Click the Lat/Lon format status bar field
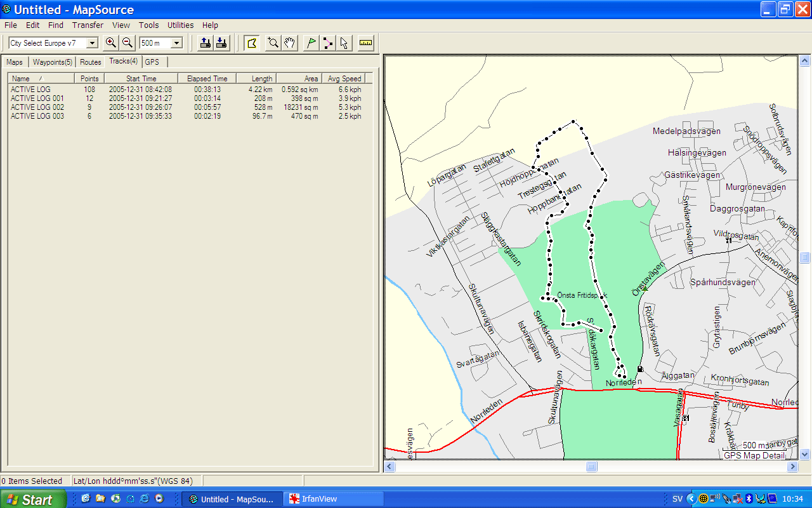Screen dimensions: 812x508 point(136,481)
